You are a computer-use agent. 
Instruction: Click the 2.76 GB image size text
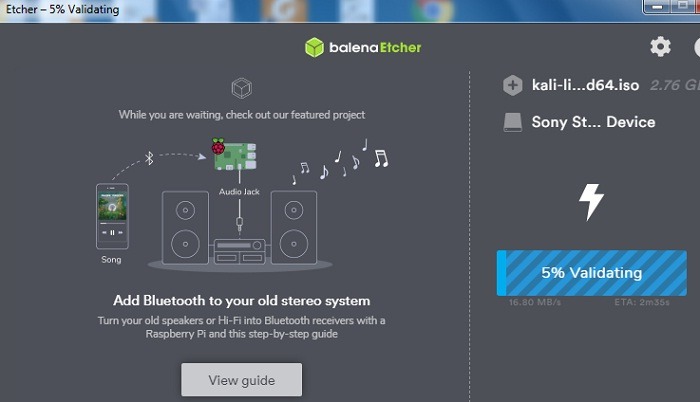point(675,85)
